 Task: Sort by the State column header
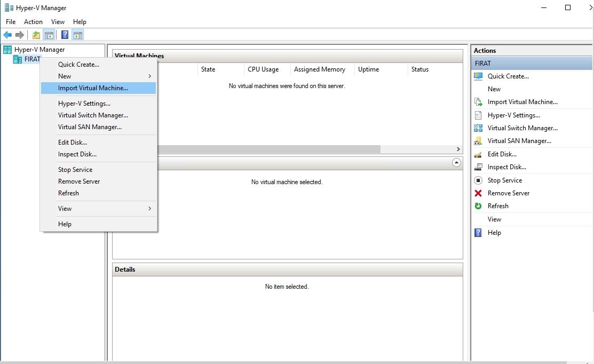pyautogui.click(x=221, y=69)
